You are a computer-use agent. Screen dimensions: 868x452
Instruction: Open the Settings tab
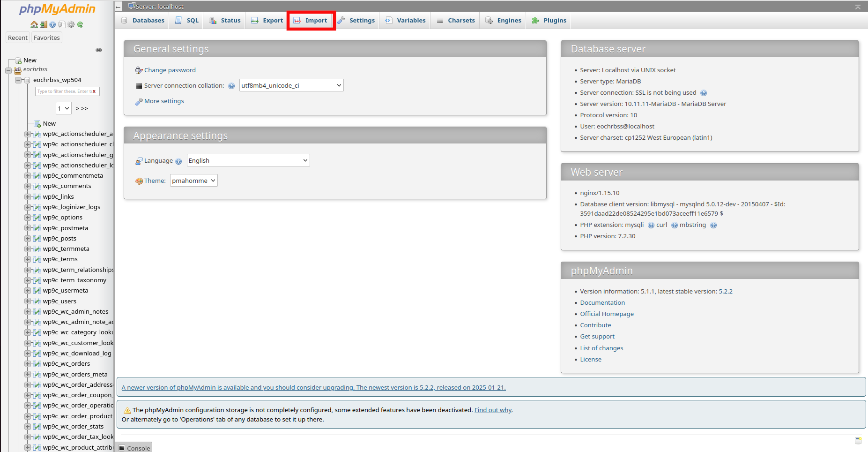(x=356, y=21)
